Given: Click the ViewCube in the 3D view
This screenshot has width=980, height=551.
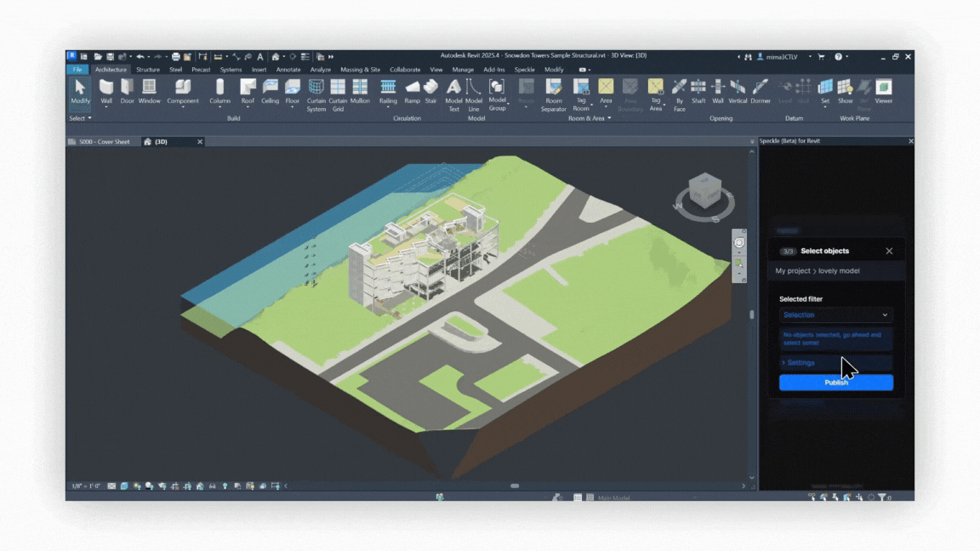Looking at the screenshot, I should 705,191.
